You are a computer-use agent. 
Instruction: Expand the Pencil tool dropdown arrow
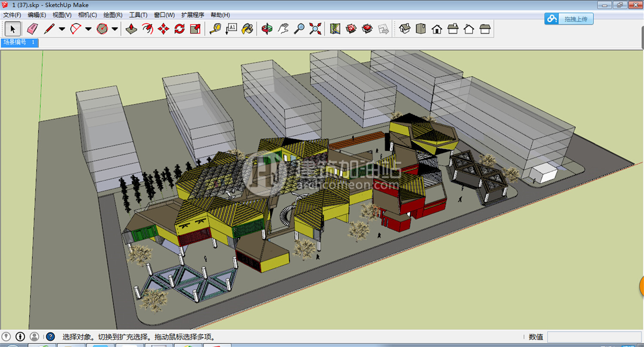pos(62,29)
